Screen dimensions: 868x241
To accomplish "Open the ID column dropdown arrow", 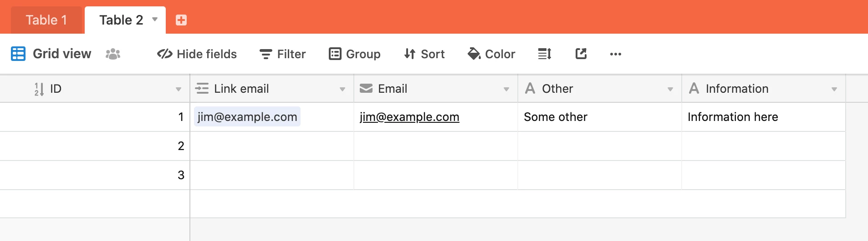I will [x=179, y=89].
